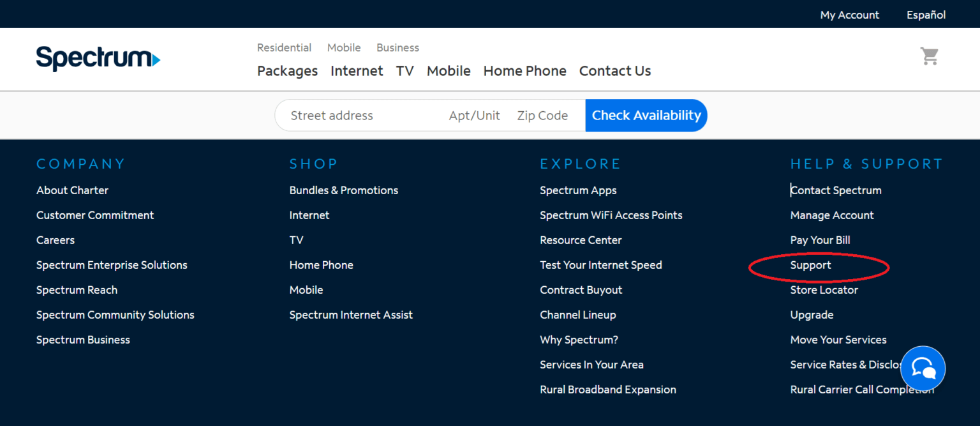This screenshot has height=426, width=980.
Task: Open the circled Support link
Action: [810, 265]
